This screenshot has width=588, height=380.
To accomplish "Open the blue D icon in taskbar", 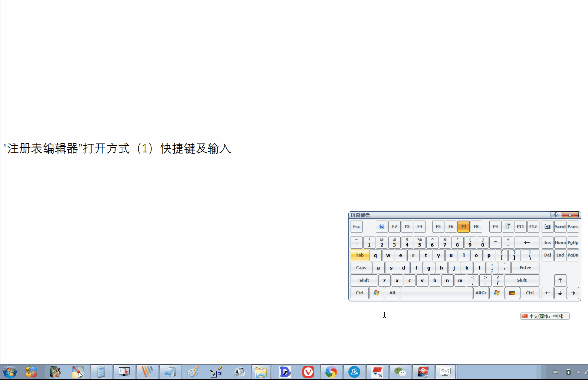I will pos(285,372).
